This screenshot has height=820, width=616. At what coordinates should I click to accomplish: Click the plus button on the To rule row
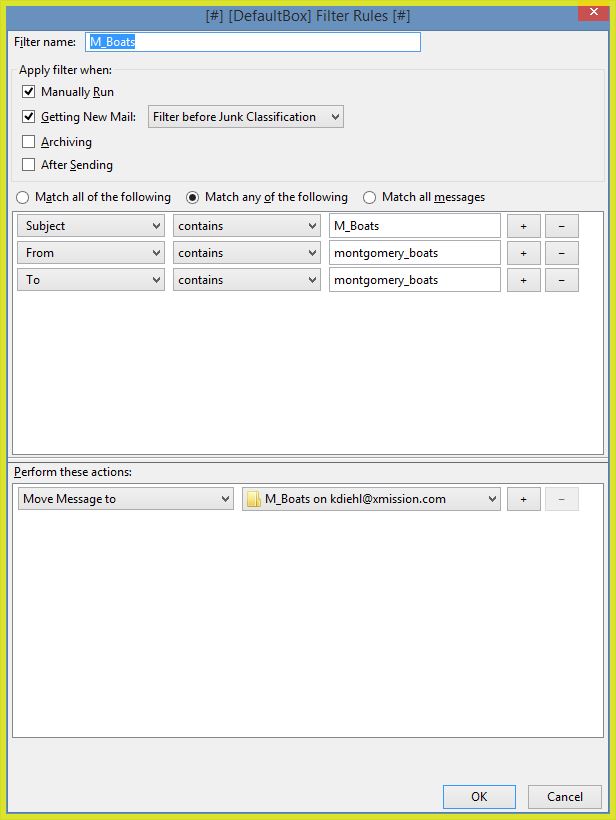click(x=523, y=280)
